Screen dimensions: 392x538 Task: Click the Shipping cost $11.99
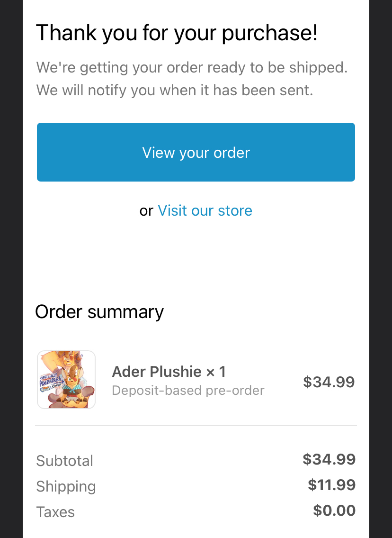(331, 484)
